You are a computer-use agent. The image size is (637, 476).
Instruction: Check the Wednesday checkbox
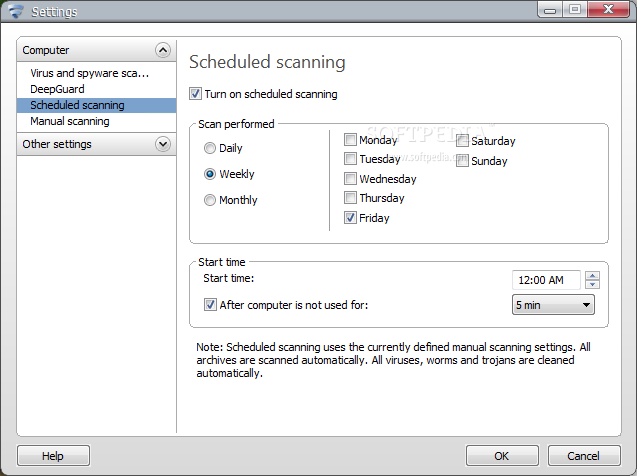tap(350, 179)
